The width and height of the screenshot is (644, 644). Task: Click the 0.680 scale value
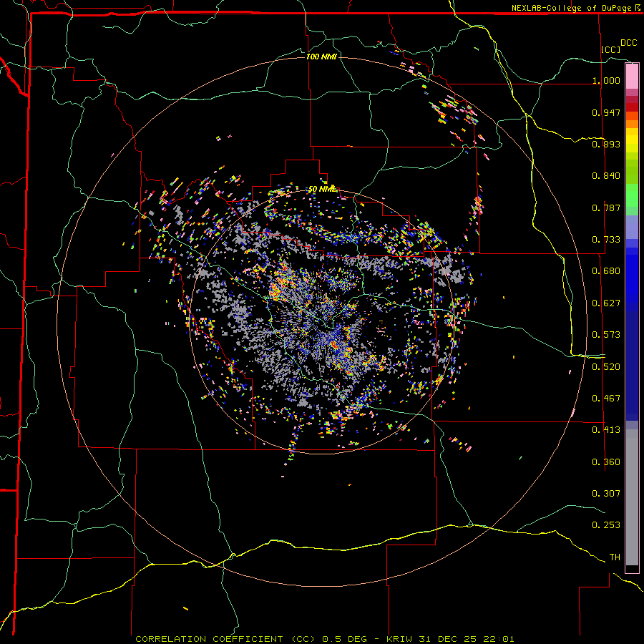coord(606,271)
